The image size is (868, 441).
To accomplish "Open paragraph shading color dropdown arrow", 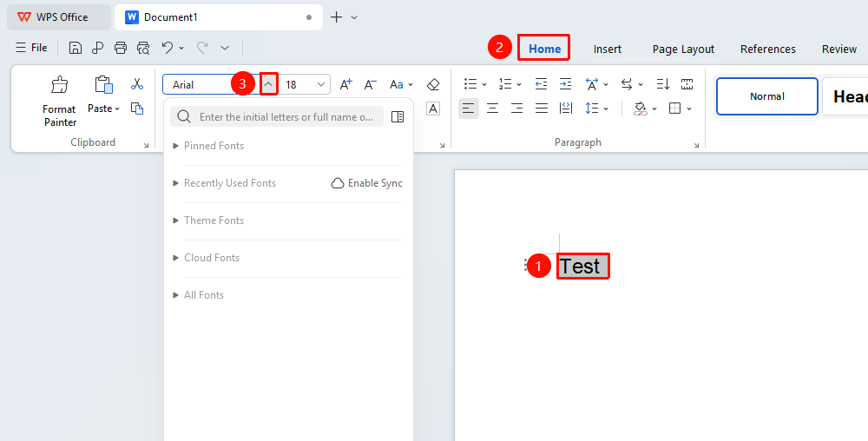I will point(654,109).
